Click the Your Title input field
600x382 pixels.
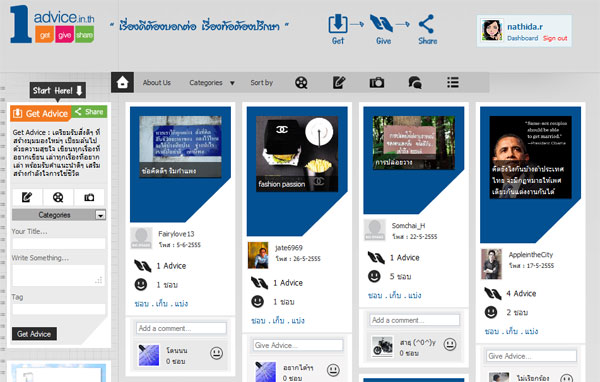[59, 243]
